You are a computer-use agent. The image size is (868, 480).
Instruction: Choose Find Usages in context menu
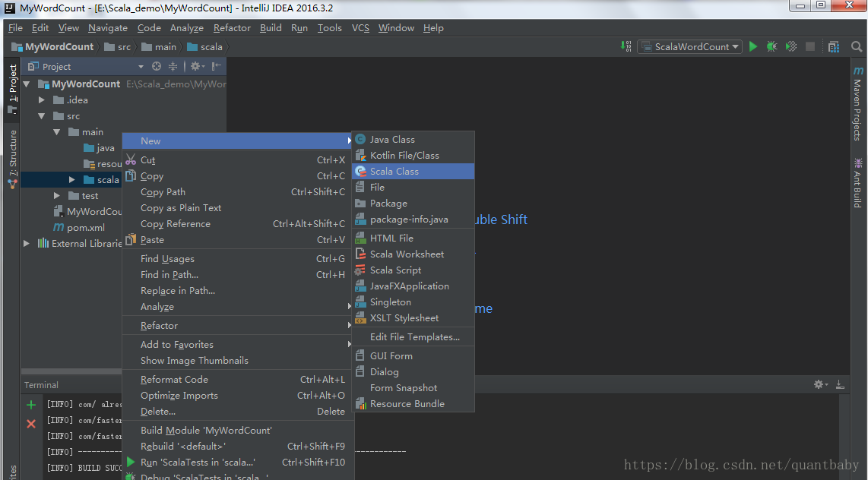[237, 258]
